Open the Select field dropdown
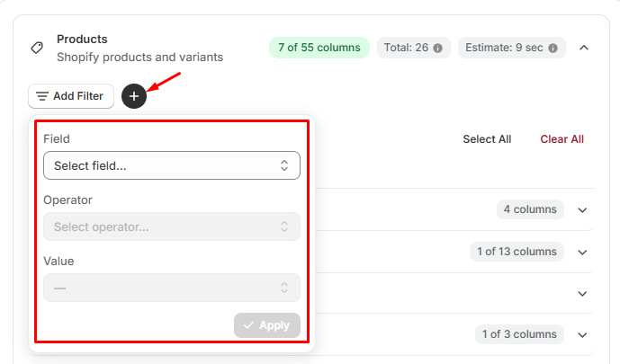 point(172,165)
